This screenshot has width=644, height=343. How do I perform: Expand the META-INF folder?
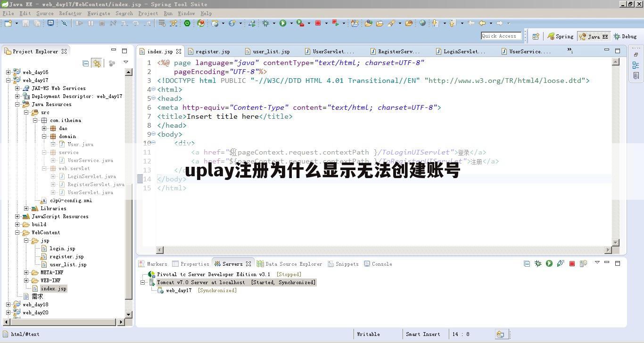click(x=26, y=272)
